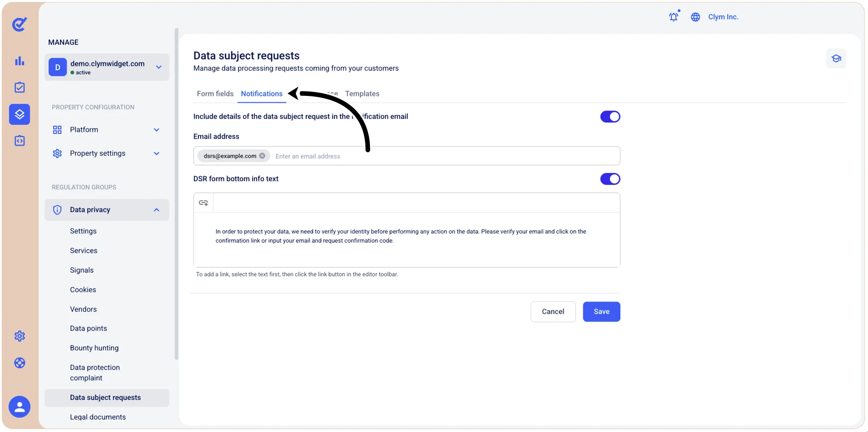Open the Cookies menu item
The image size is (868, 432).
(x=83, y=290)
